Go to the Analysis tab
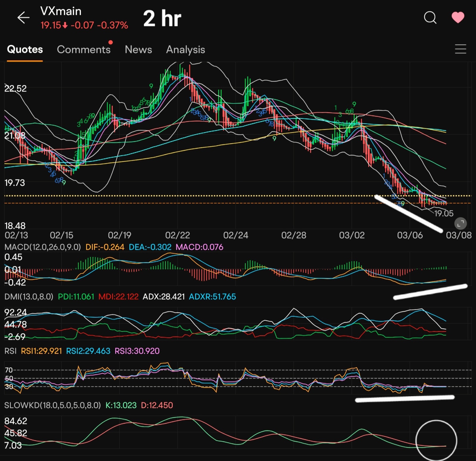The width and height of the screenshot is (476, 461). pos(186,50)
